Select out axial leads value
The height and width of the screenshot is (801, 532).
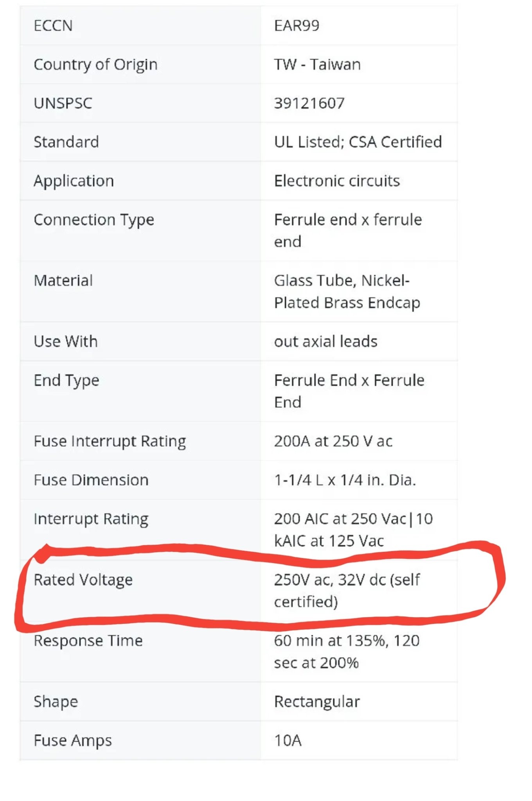coord(325,341)
